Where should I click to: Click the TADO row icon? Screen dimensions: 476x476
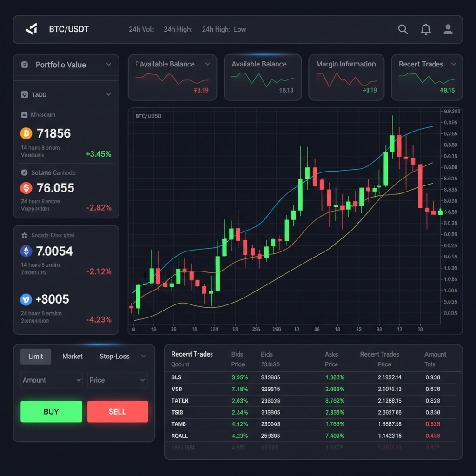[x=25, y=94]
